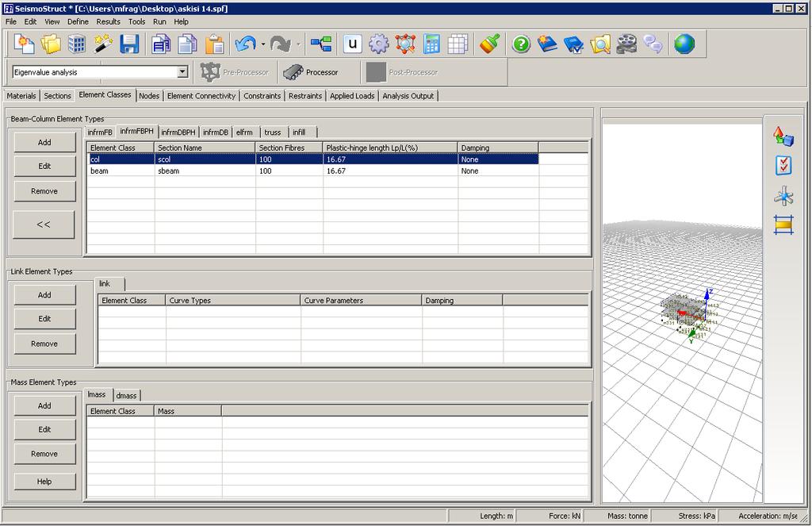Click Add under Link Element Types
This screenshot has width=812, height=526.
[x=44, y=295]
